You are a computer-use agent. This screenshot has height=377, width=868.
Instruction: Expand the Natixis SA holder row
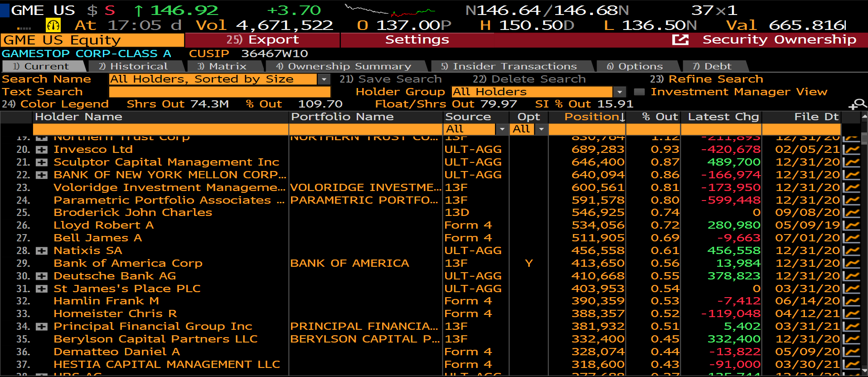click(42, 251)
